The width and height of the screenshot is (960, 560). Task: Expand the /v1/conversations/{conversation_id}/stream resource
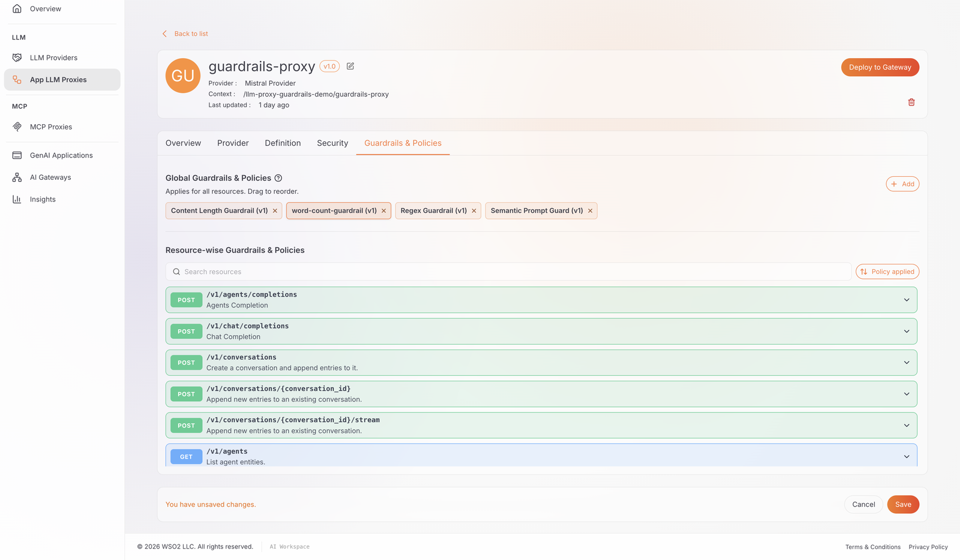907,425
